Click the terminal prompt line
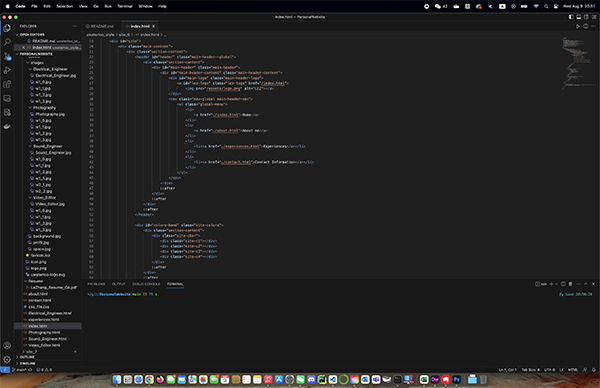This screenshot has width=600, height=388. click(x=122, y=294)
